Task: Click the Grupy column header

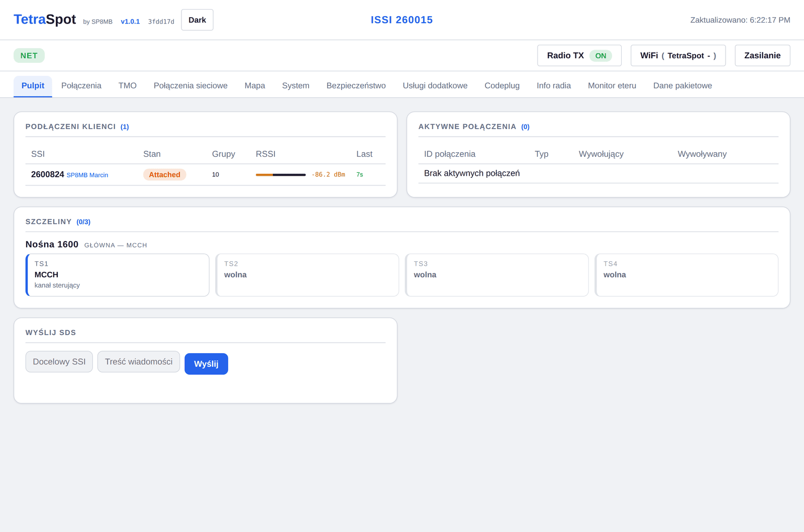Action: (x=224, y=154)
